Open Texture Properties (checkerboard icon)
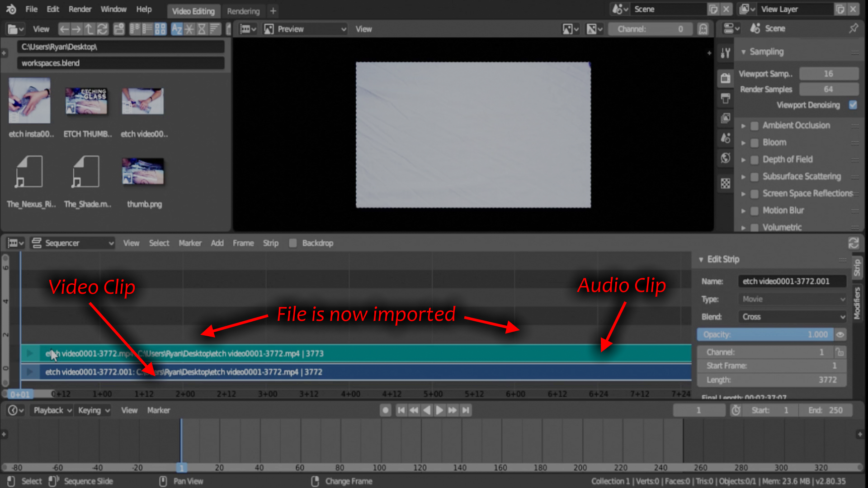 click(725, 183)
